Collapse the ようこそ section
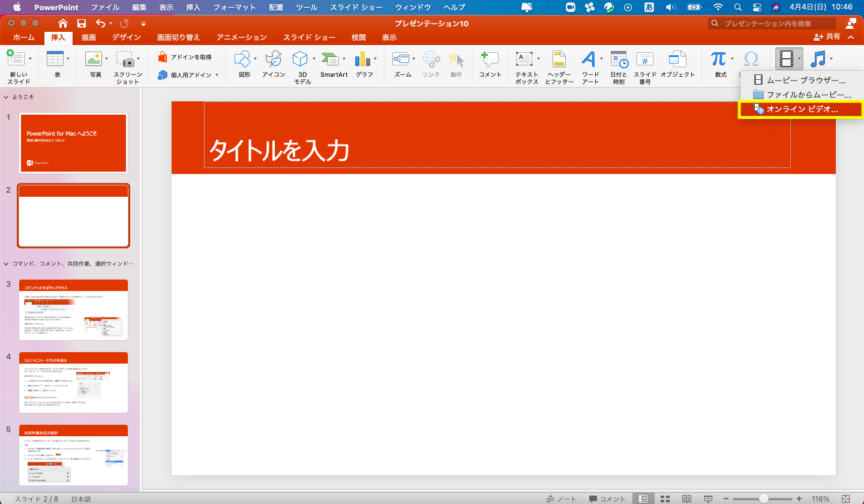 click(6, 97)
